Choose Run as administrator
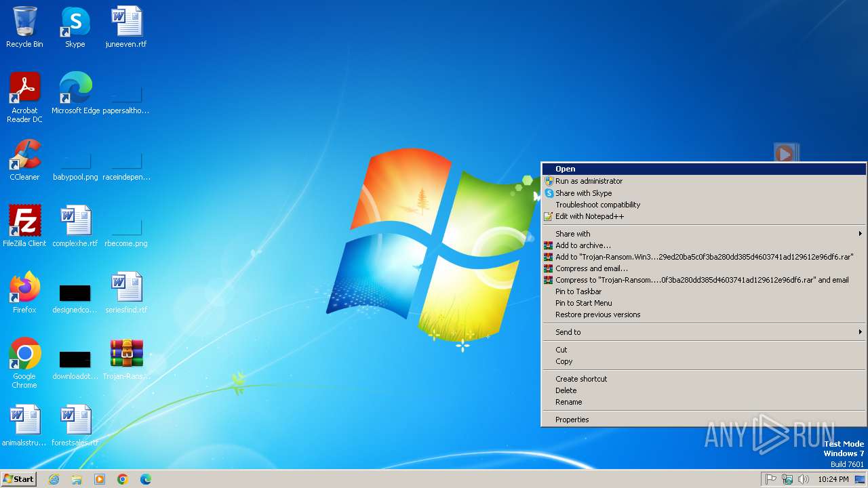The height and width of the screenshot is (488, 868). [703, 181]
